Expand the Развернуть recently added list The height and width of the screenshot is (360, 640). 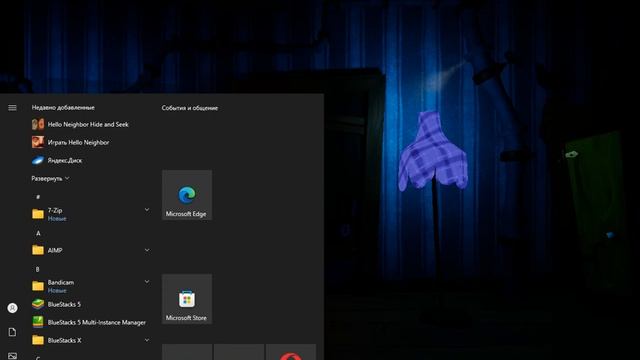(50, 178)
